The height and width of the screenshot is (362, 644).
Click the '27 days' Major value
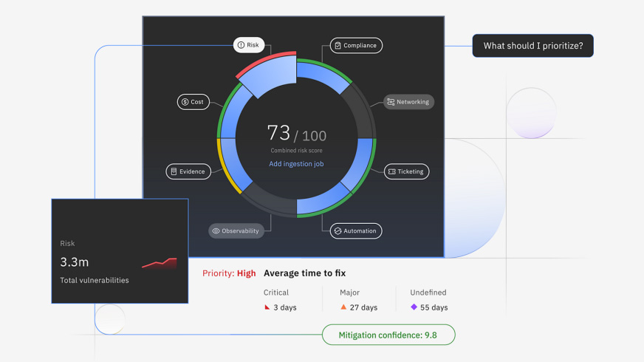pos(363,307)
